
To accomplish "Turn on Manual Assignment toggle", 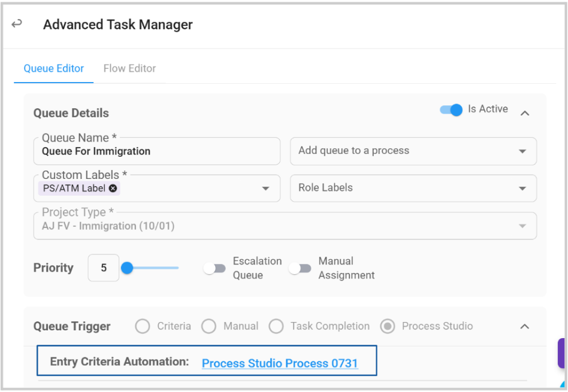I will pyautogui.click(x=300, y=269).
